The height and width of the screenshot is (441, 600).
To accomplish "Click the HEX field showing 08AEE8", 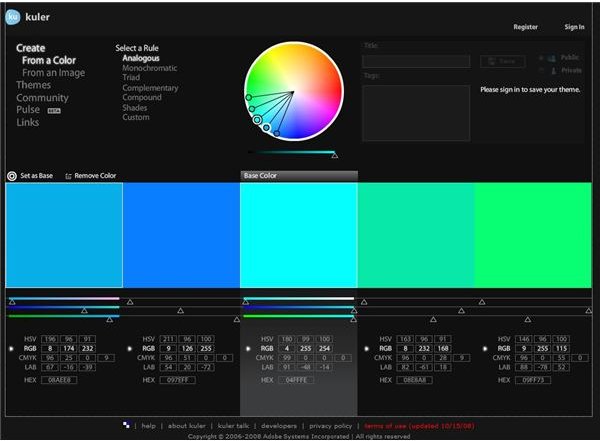I will click(x=59, y=380).
